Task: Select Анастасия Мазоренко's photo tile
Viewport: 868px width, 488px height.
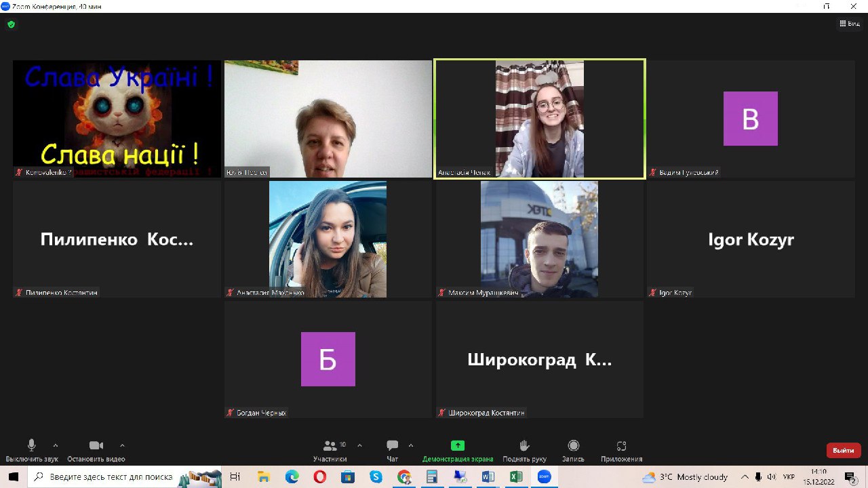Action: [x=328, y=239]
